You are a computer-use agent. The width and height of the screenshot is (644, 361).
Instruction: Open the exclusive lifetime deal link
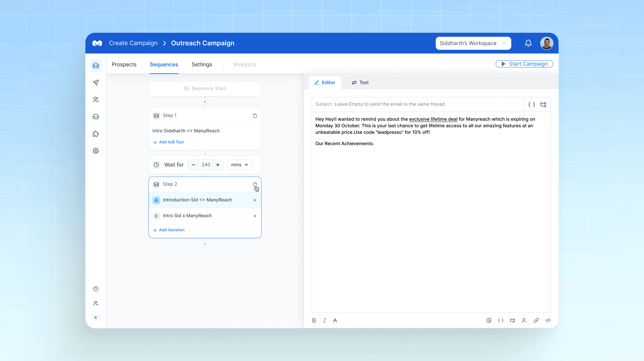pyautogui.click(x=433, y=119)
